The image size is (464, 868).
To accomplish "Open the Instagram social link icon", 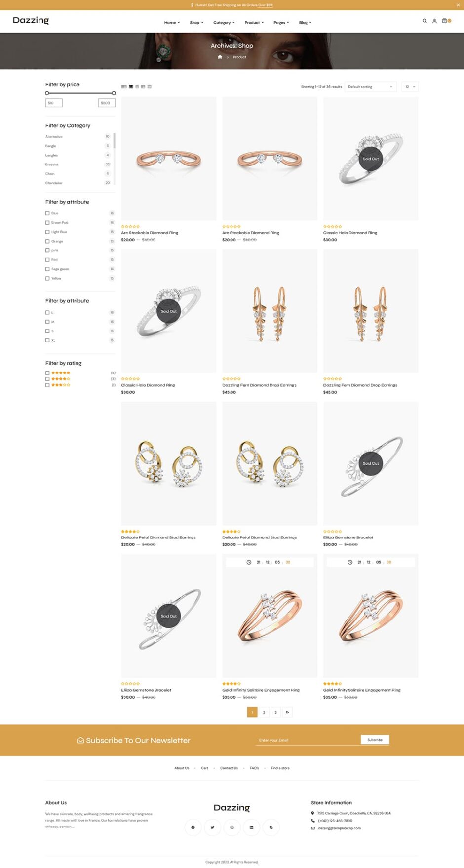I will [x=232, y=827].
